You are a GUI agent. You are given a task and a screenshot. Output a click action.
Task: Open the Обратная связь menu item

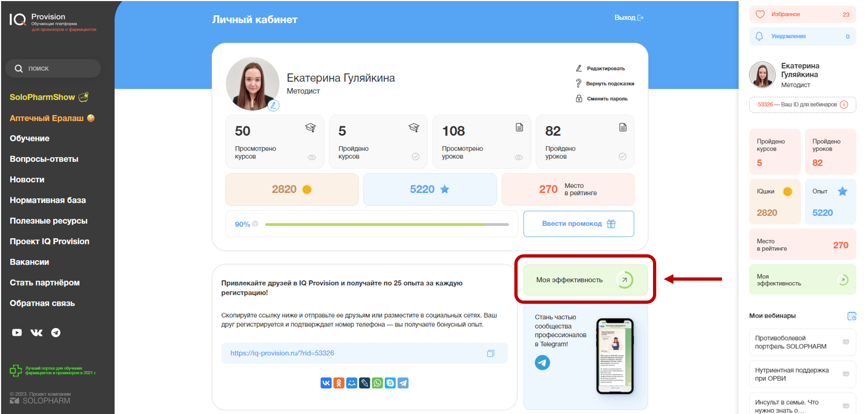[x=42, y=303]
